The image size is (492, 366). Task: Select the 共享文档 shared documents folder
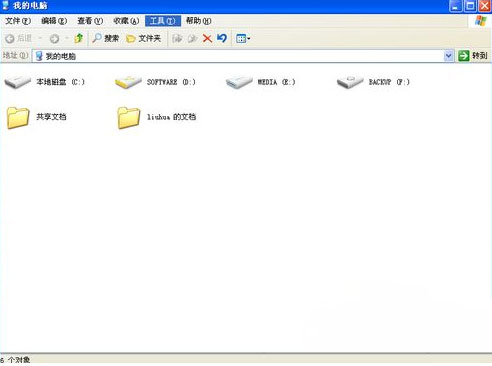coord(36,117)
